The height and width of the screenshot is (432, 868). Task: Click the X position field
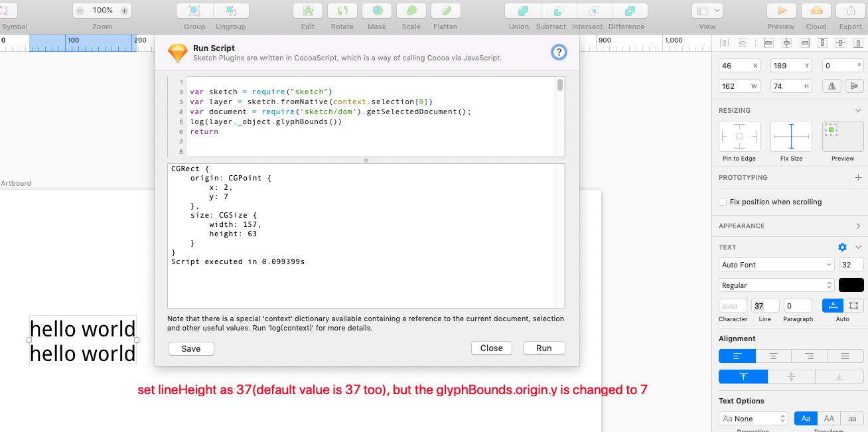click(740, 66)
